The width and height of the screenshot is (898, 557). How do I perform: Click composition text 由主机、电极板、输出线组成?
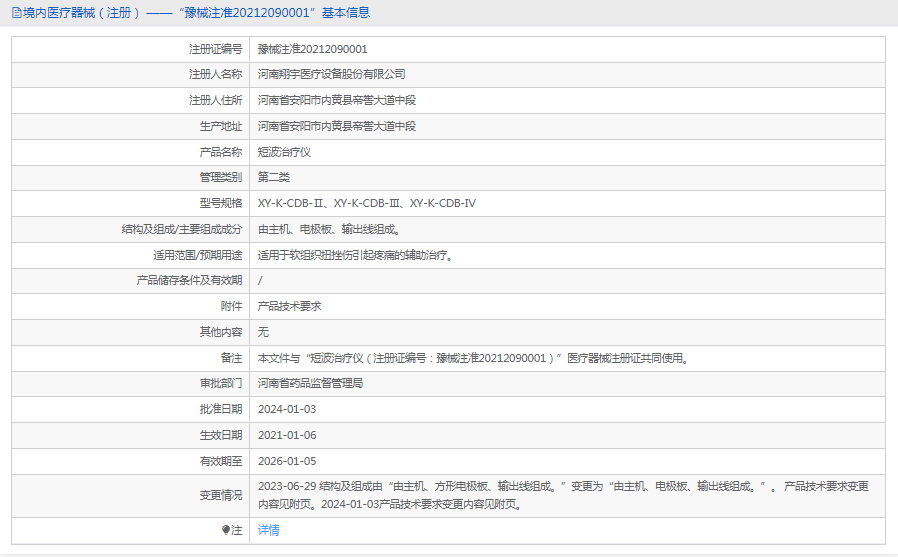329,229
